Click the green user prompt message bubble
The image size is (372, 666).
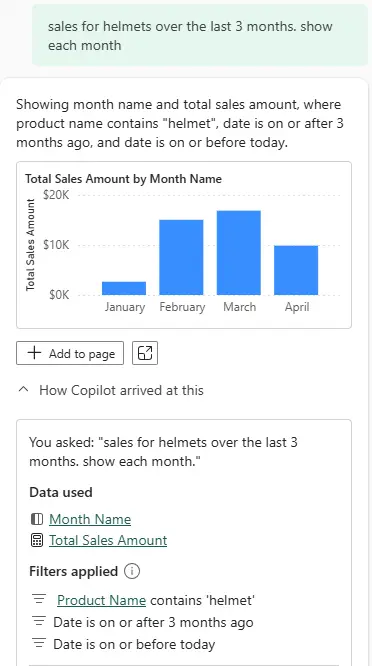coord(200,35)
